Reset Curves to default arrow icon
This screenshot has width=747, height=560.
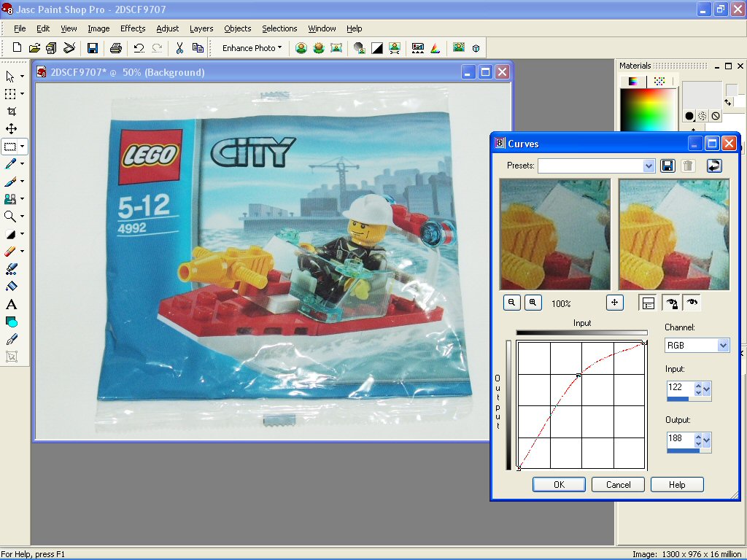pyautogui.click(x=714, y=166)
